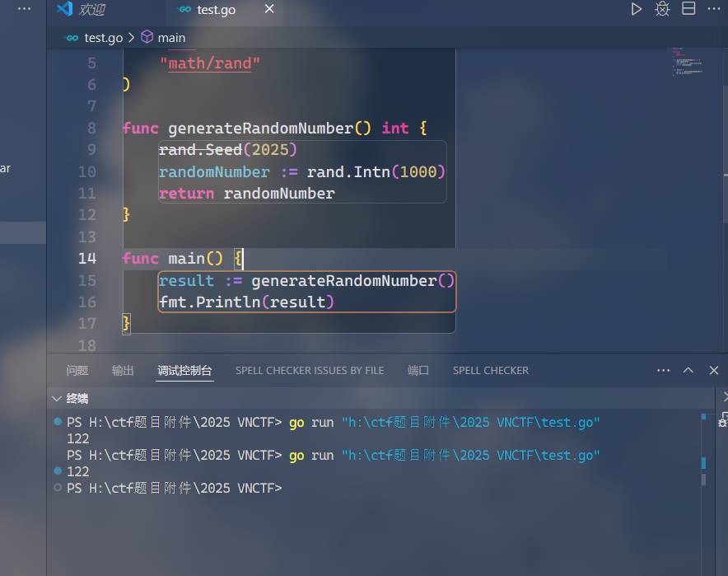The image size is (728, 576).
Task: Close the bottom panel
Action: pyautogui.click(x=714, y=371)
